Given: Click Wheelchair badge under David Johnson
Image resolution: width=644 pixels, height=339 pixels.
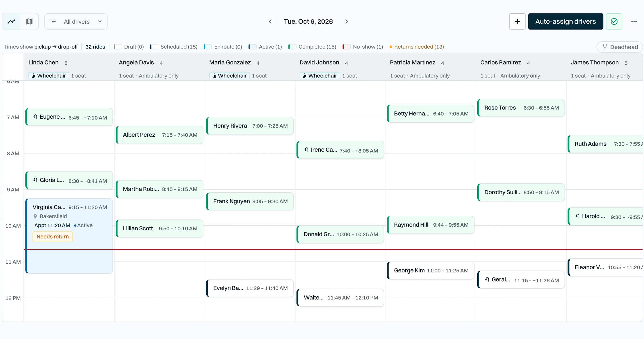Looking at the screenshot, I should 320,76.
